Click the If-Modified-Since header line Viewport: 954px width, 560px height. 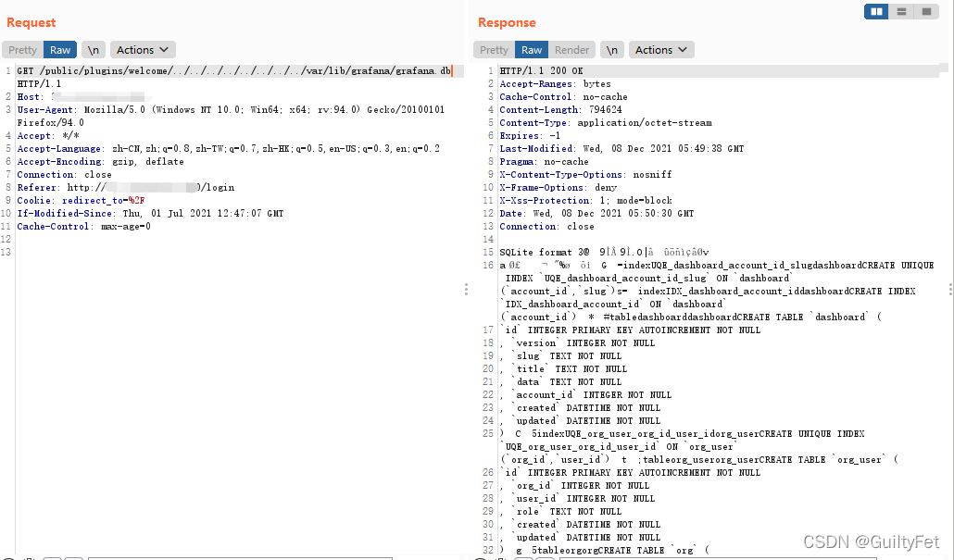click(150, 214)
